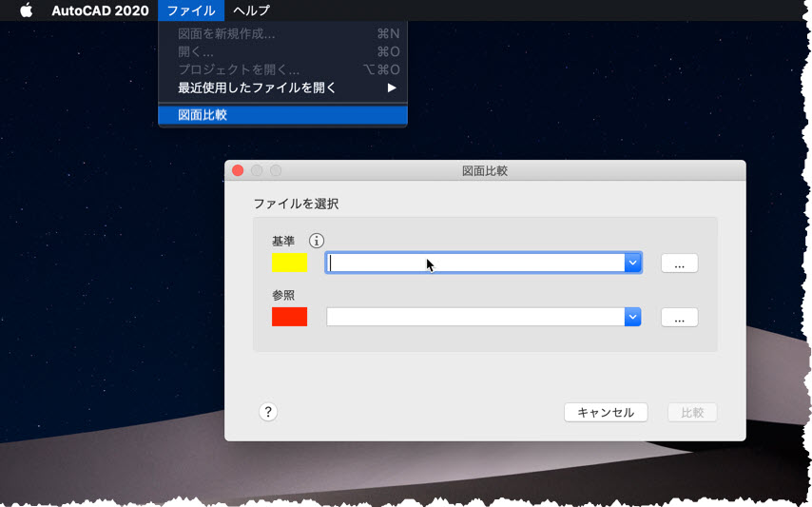The width and height of the screenshot is (812, 507).
Task: Open the AutoCAD 2020 application menu
Action: (x=100, y=10)
